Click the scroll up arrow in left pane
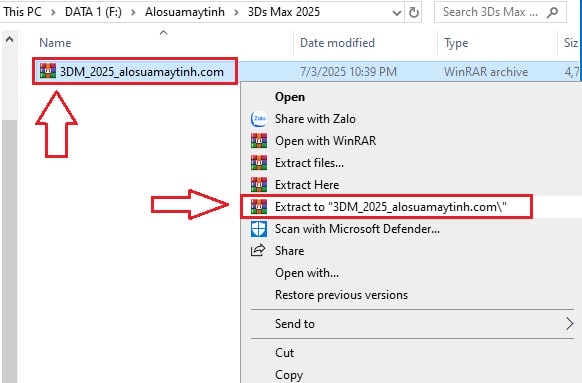This screenshot has width=582, height=383. tap(10, 39)
